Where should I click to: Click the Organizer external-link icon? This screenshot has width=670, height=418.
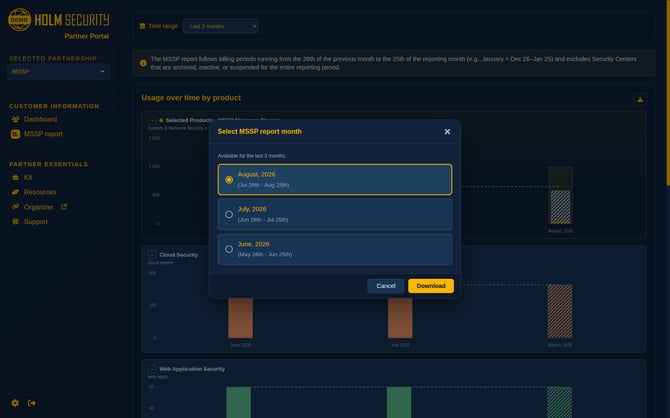tap(64, 207)
